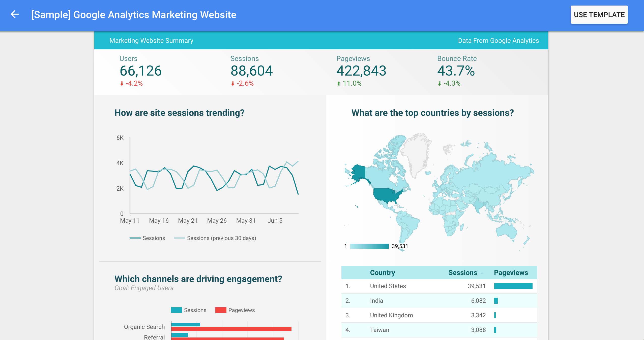
Task: Click the Sessions (previous 30 days) legend
Action: (215, 238)
